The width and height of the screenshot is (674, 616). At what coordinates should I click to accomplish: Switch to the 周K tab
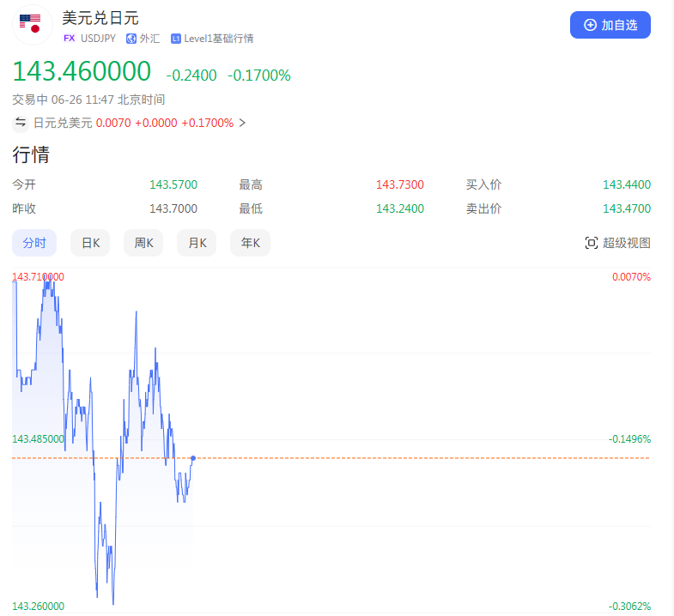point(143,243)
